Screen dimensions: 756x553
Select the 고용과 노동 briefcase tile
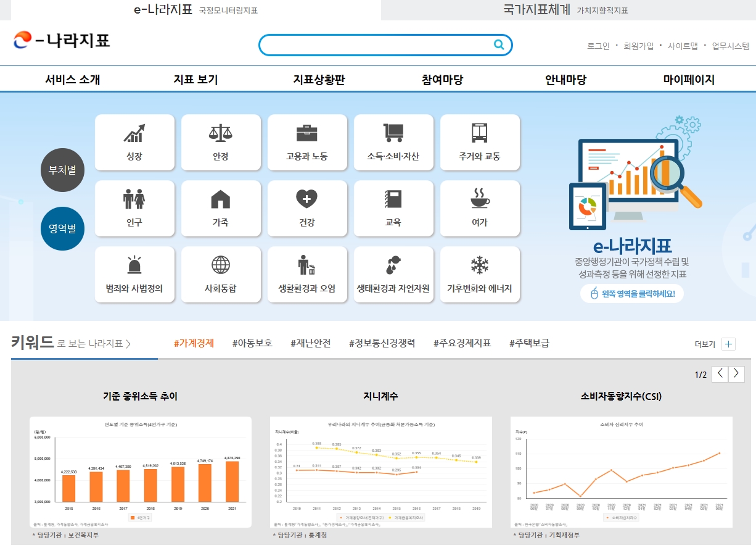[x=307, y=143]
